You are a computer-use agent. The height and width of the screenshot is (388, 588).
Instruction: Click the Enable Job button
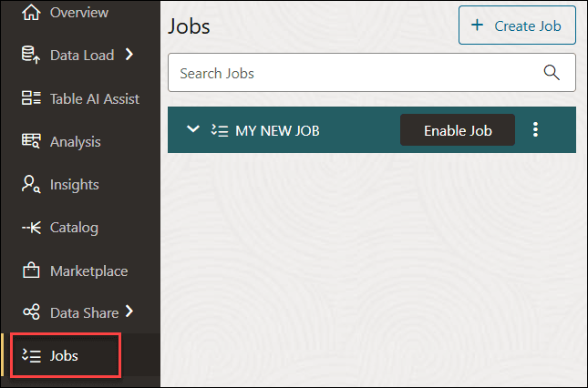coord(458,130)
